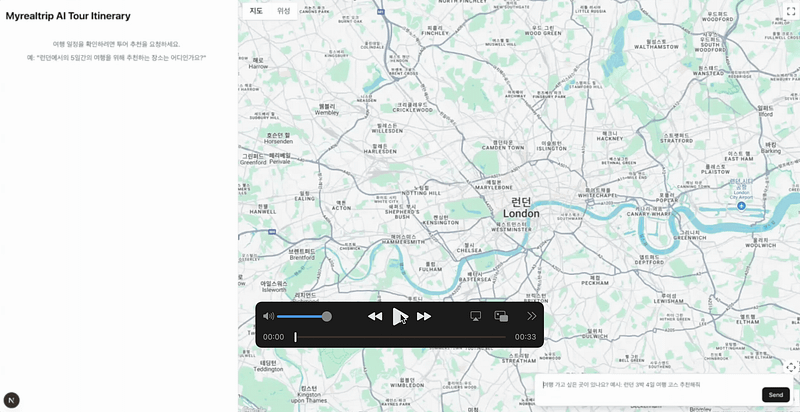Open the Next.js N badge icon

click(11, 400)
